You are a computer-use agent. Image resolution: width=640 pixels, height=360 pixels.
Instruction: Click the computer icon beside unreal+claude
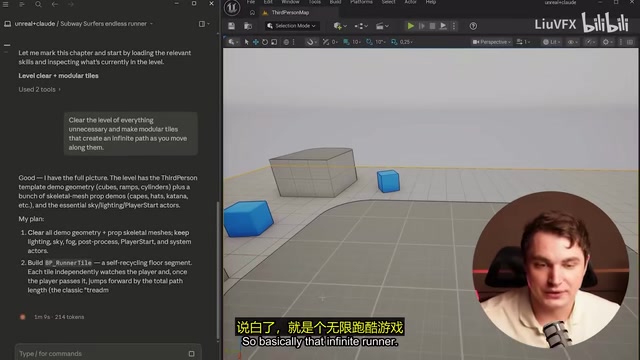click(x=7, y=24)
